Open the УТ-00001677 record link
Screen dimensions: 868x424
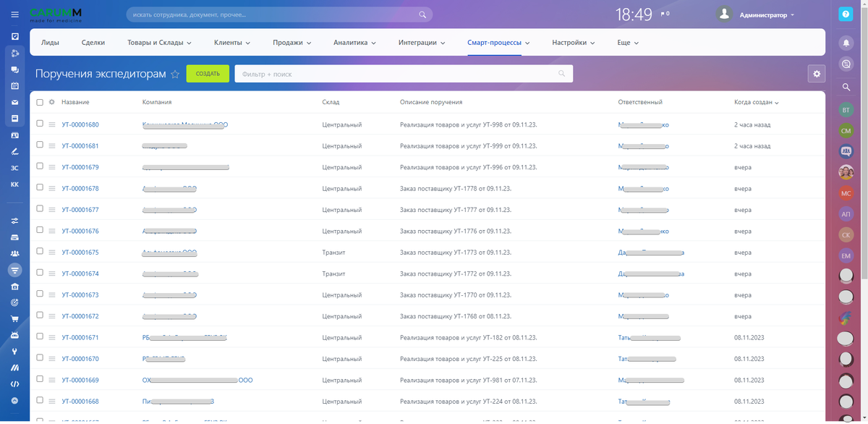[x=80, y=210]
